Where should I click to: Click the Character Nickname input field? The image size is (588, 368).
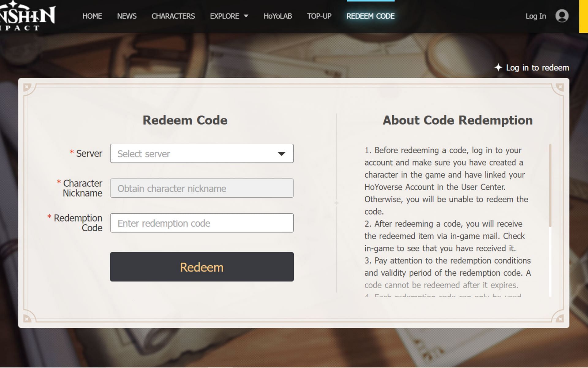tap(202, 188)
